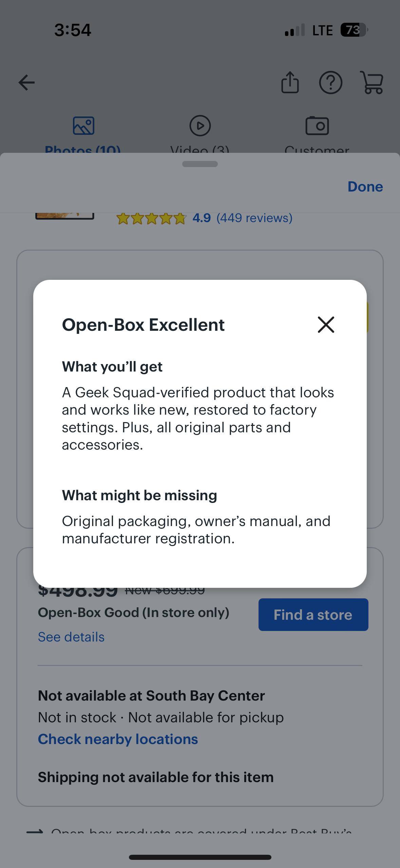This screenshot has width=400, height=868.
Task: Open the share sheet icon
Action: 290,82
